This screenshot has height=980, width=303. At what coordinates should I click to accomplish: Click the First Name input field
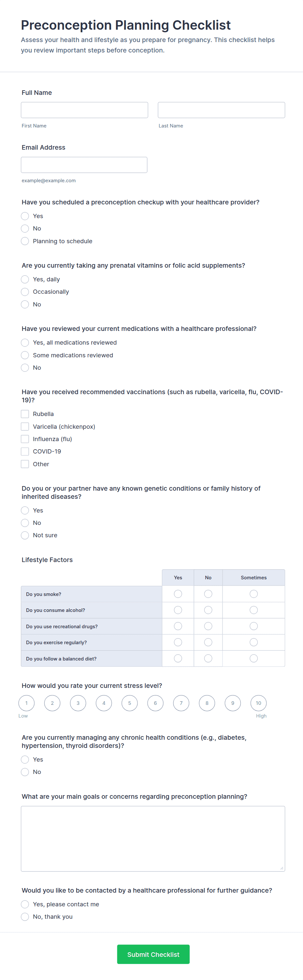(84, 110)
